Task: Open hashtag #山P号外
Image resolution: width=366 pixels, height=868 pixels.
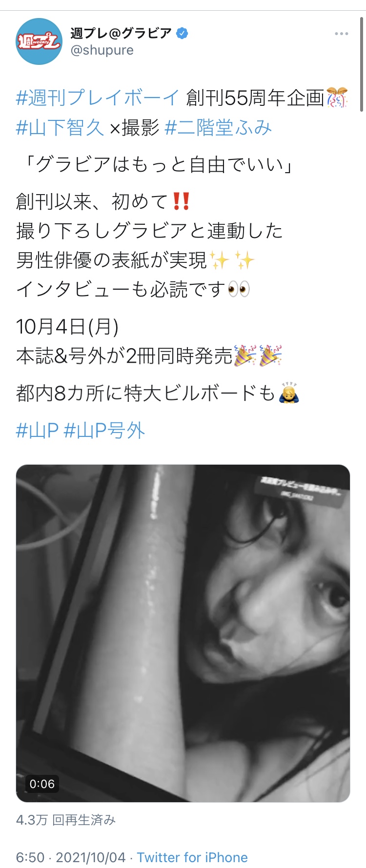Action: coord(104,431)
